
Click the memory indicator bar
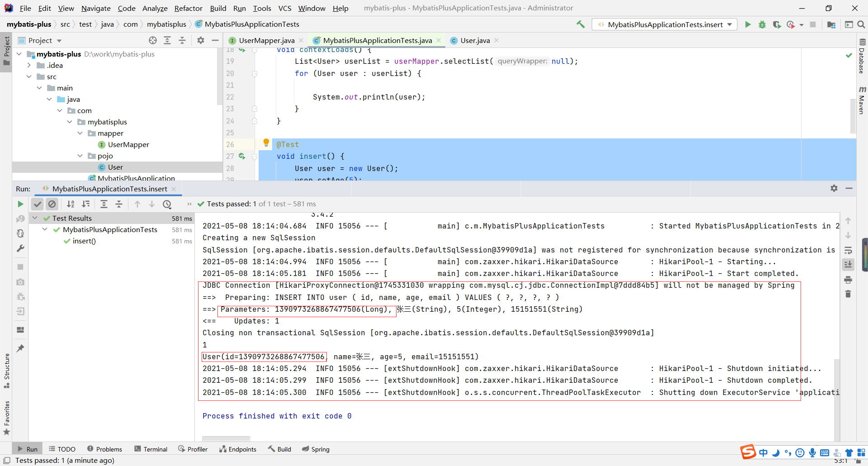click(865, 255)
